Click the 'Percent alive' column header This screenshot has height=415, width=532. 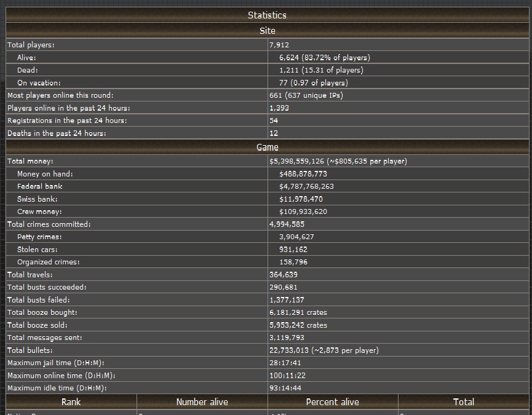[333, 401]
